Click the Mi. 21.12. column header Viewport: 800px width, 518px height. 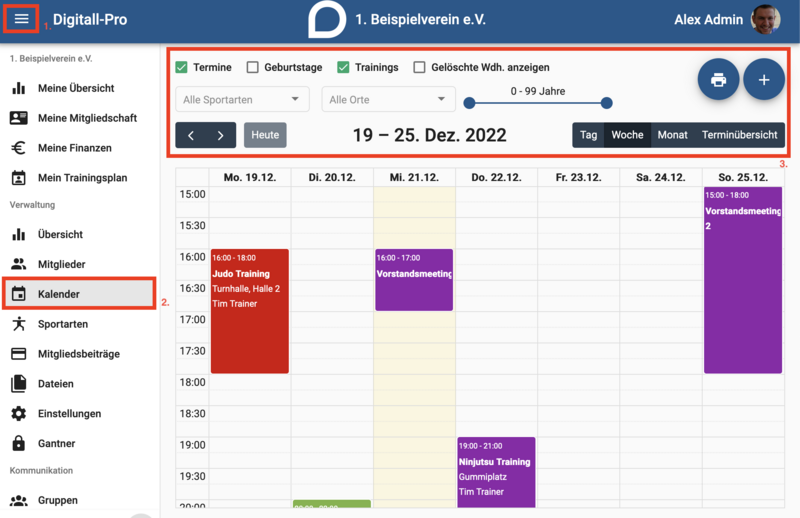pos(414,178)
